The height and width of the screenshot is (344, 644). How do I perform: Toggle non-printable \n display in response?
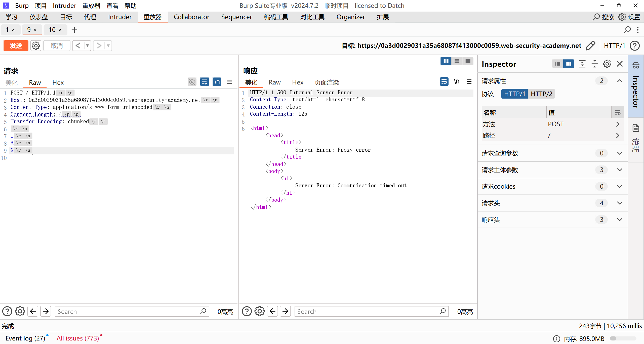point(457,81)
